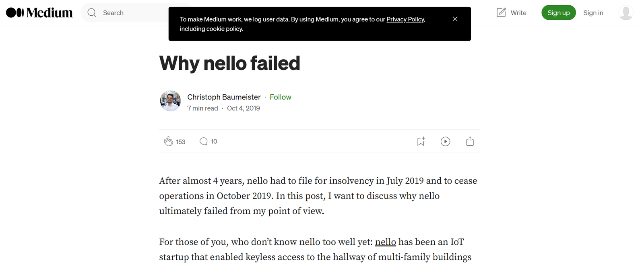Open the share icon menu
644x265 pixels.
(470, 141)
